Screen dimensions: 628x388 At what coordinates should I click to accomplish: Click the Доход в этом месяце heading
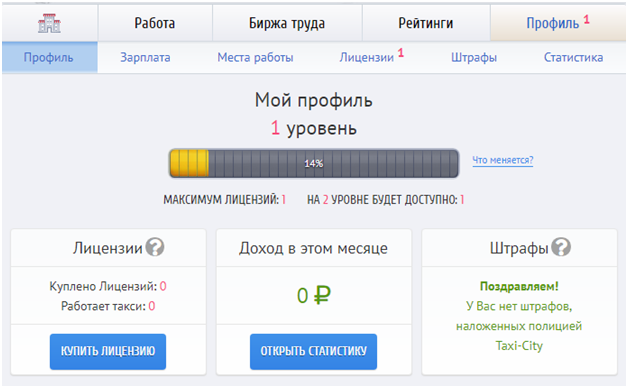click(x=314, y=248)
